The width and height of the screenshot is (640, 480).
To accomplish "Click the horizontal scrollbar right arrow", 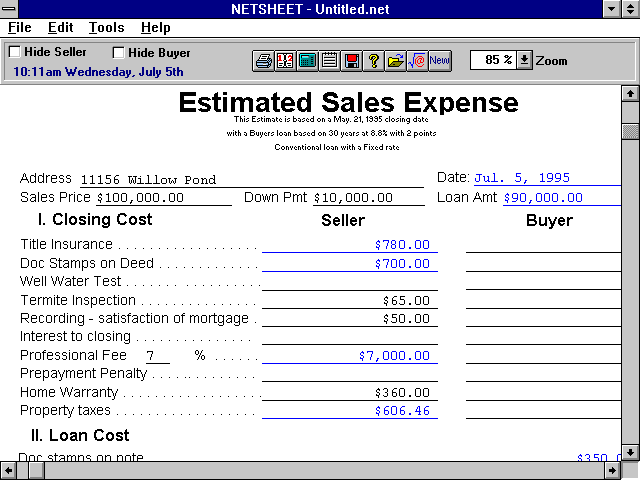I will pyautogui.click(x=611, y=469).
